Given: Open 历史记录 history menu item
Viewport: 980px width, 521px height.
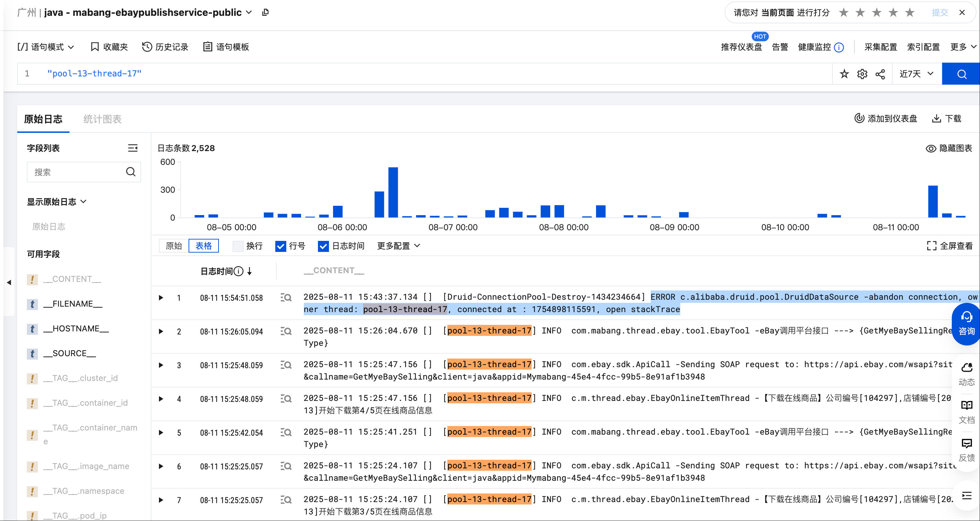Looking at the screenshot, I should tap(165, 47).
